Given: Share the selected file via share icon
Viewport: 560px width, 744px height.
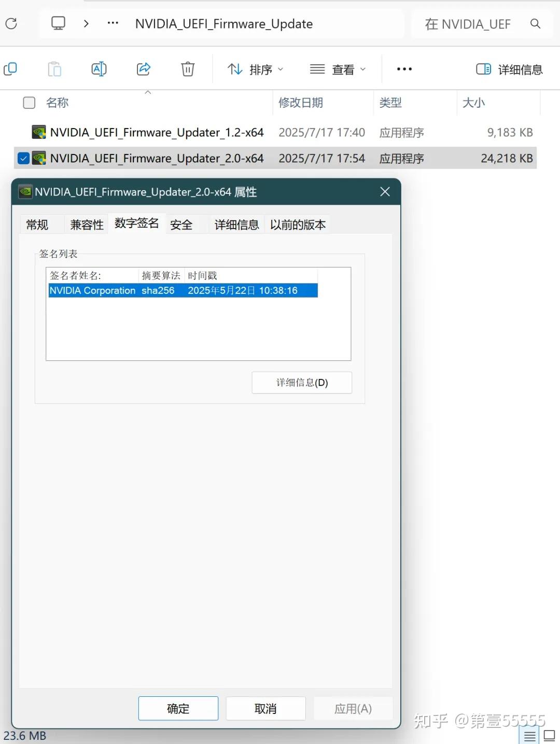Looking at the screenshot, I should pos(143,68).
